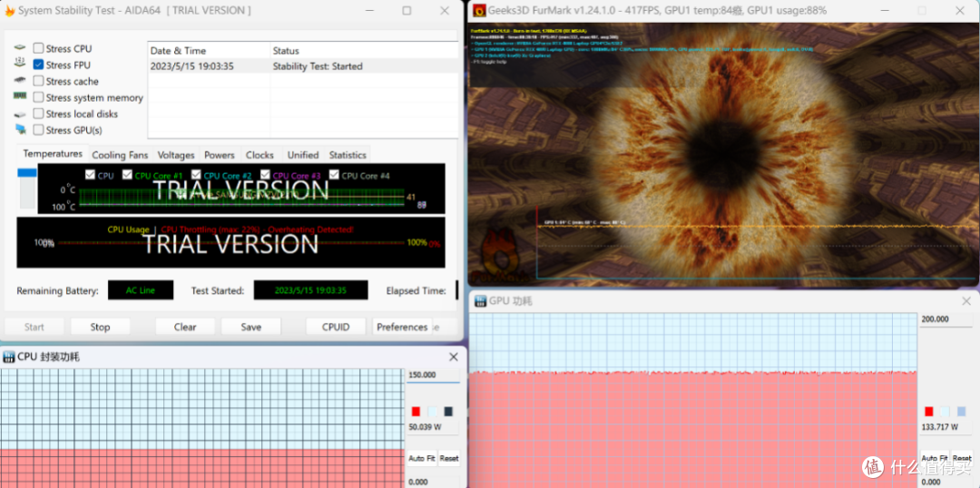The image size is (980, 488).
Task: Toggle CPU Core #2 graph checkbox
Action: pyautogui.click(x=196, y=175)
